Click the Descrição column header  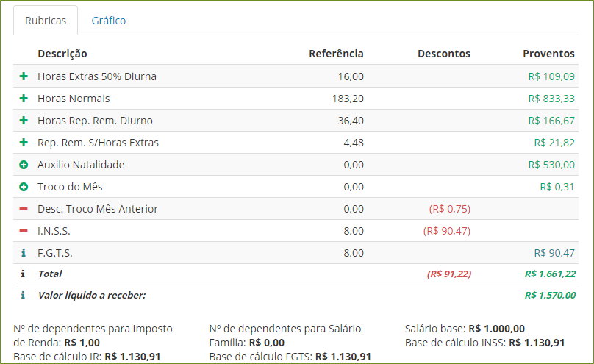(x=62, y=54)
